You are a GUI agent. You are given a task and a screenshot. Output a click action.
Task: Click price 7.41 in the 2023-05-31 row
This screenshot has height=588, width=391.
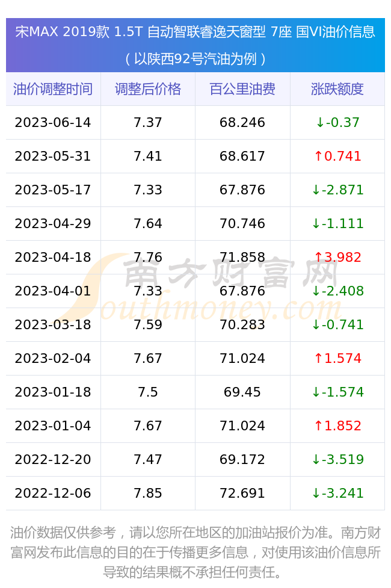click(x=148, y=156)
